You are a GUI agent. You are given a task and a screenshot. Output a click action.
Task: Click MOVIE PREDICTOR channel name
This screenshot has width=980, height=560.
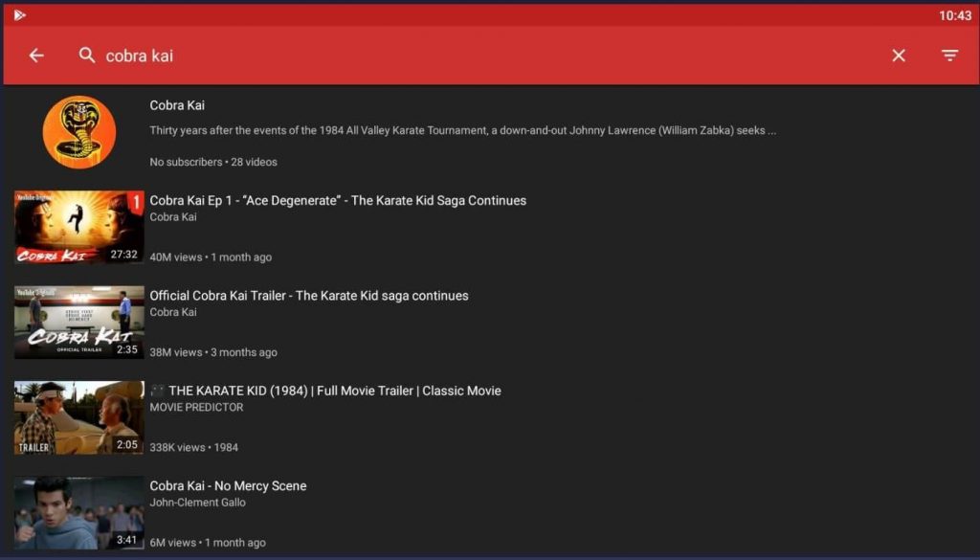196,408
